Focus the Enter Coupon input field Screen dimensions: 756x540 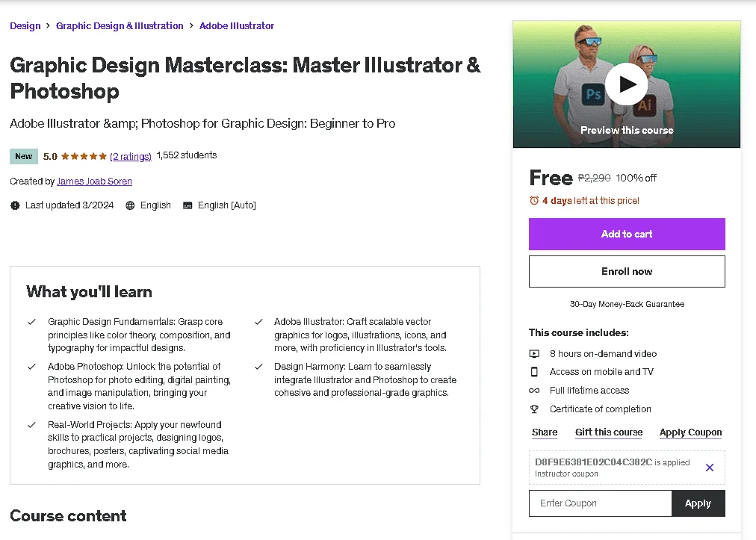[x=601, y=503]
